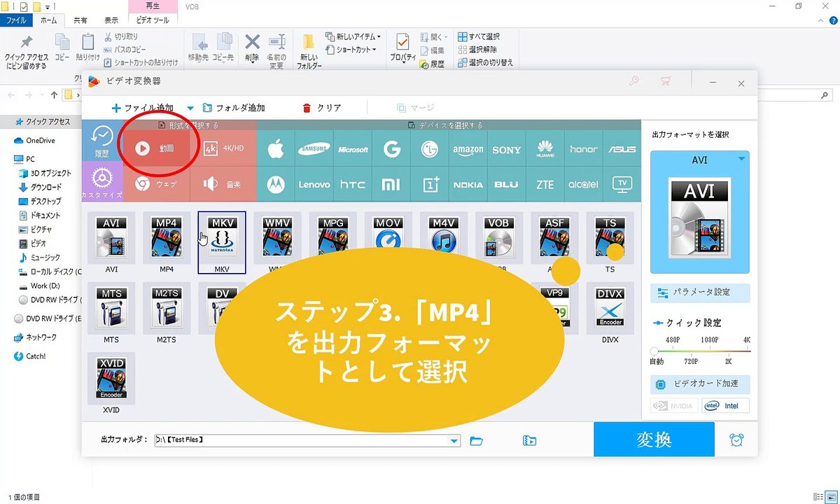Select the XVID encoder format icon

click(111, 379)
